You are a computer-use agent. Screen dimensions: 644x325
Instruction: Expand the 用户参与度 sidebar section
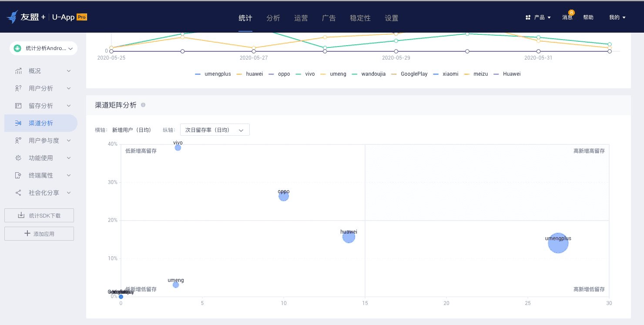pos(68,141)
